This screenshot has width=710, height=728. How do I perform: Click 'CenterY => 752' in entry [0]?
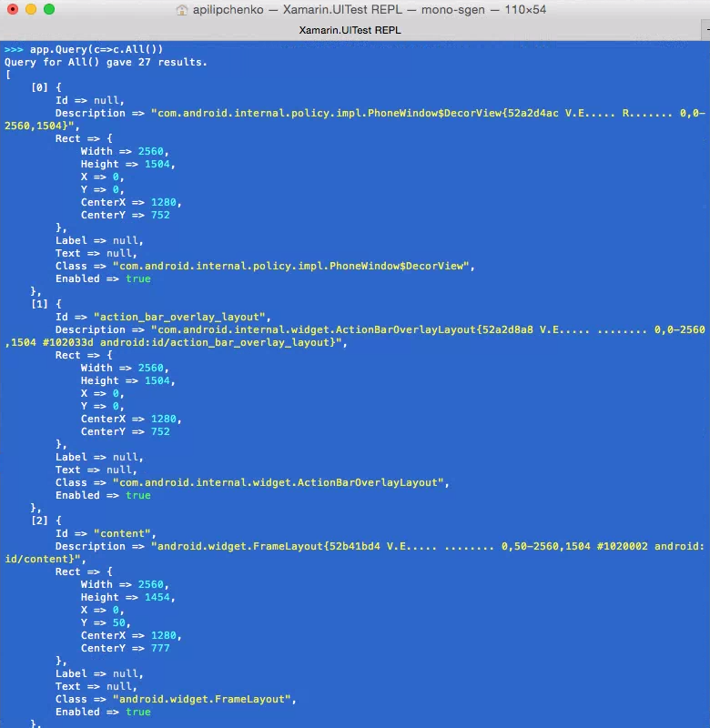point(126,215)
